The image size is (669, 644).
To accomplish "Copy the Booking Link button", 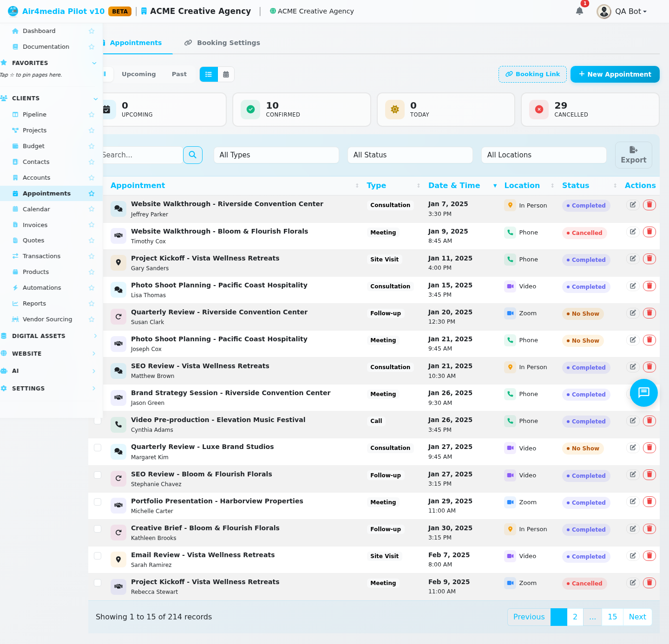I will coord(532,74).
